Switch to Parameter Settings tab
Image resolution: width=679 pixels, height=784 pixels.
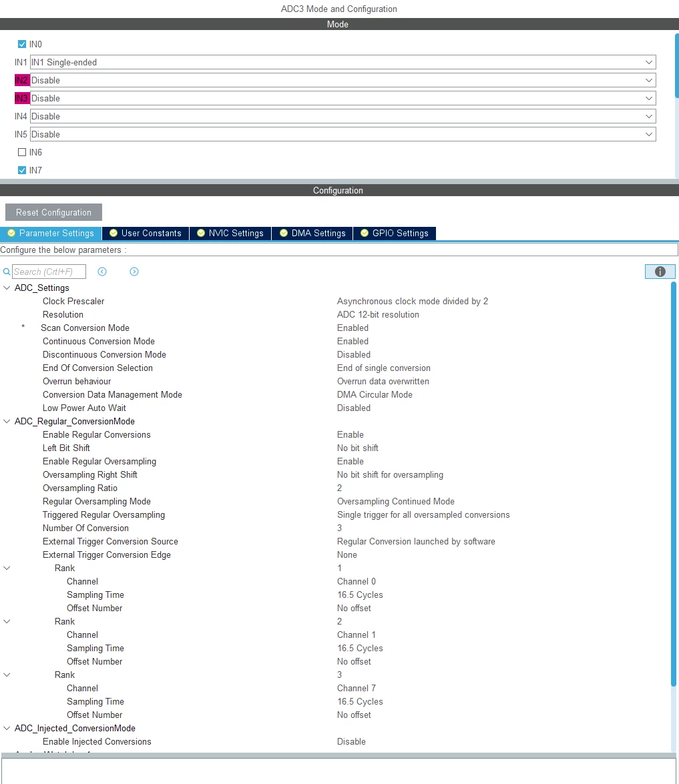click(x=51, y=234)
